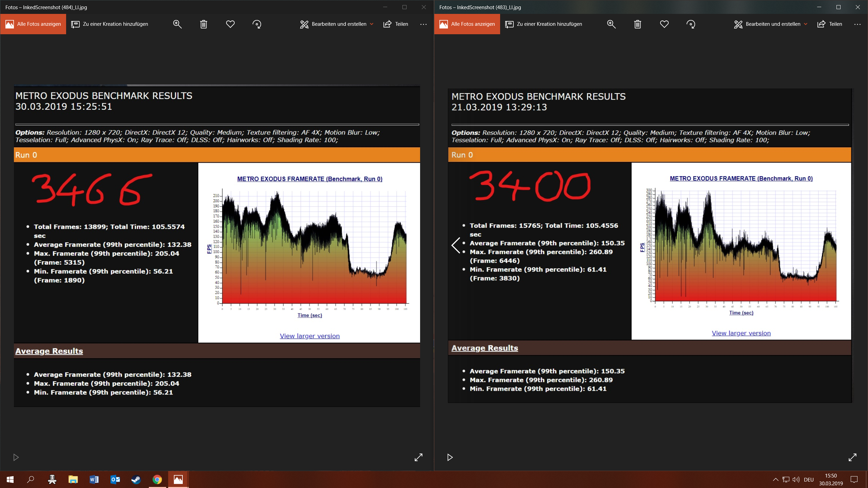The image size is (868, 488).
Task: Click the DEU language indicator in tray
Action: [809, 480]
